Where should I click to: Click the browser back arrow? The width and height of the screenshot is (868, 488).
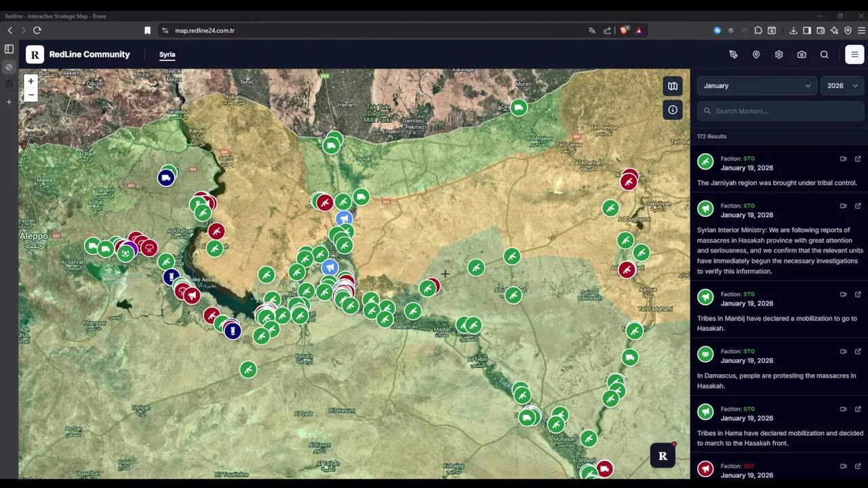tap(10, 30)
